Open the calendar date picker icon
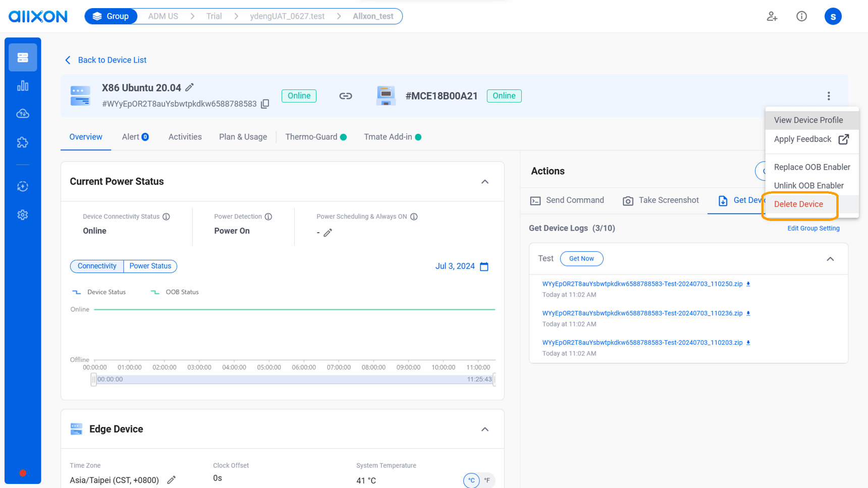The image size is (868, 488). pos(484,266)
